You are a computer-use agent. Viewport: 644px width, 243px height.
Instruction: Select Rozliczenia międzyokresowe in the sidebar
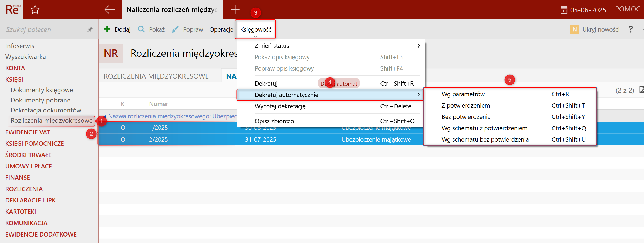coord(52,121)
